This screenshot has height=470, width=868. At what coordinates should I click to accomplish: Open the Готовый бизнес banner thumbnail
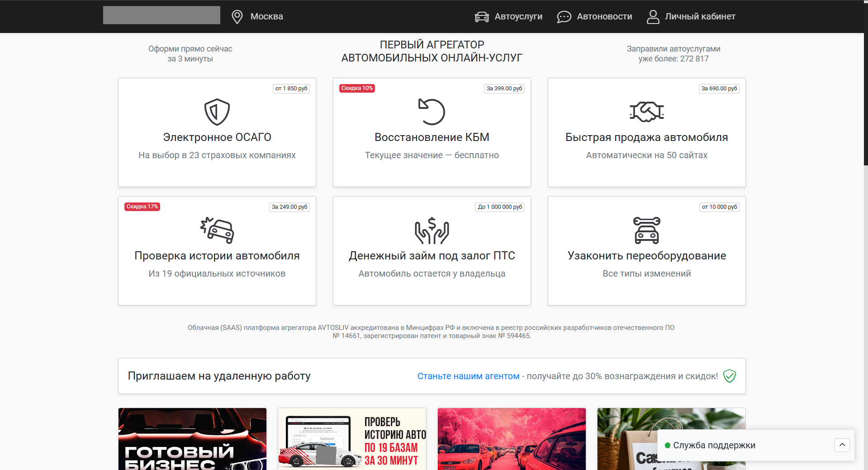[x=192, y=439]
